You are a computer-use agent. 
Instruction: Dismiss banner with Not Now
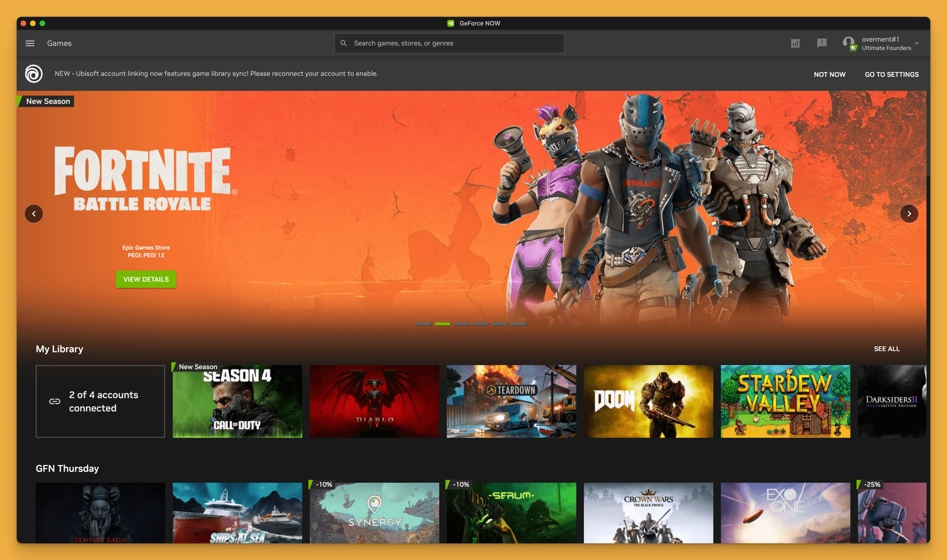(x=829, y=74)
